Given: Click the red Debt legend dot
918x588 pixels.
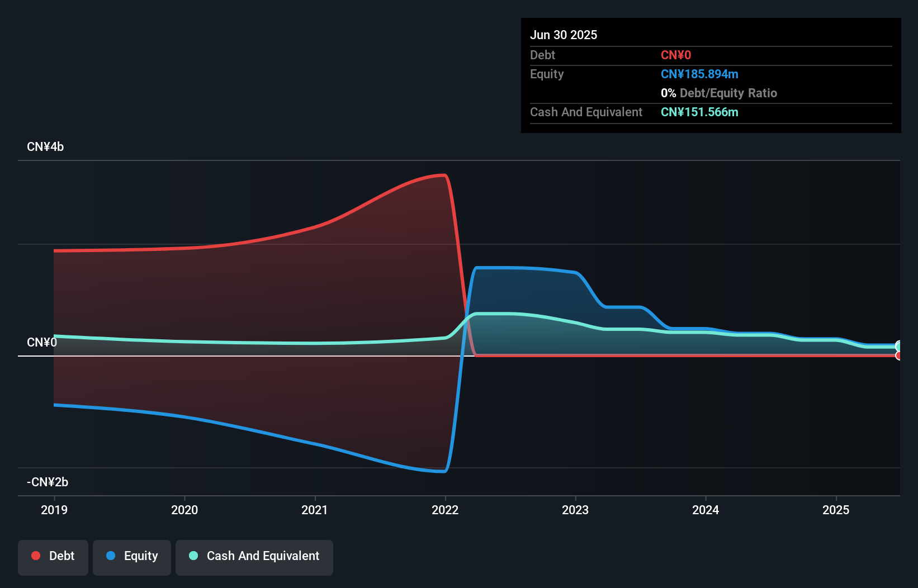Looking at the screenshot, I should [35, 556].
